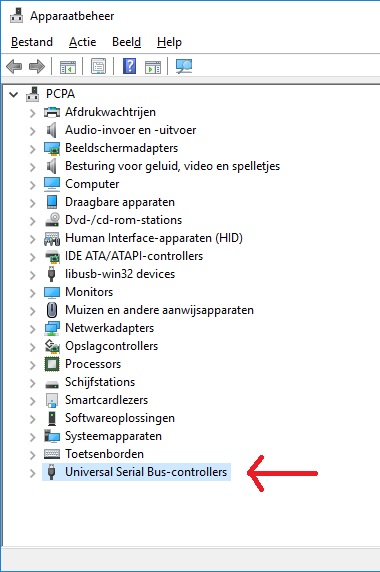The height and width of the screenshot is (572, 380).
Task: Open the Properties toolbar icon
Action: coord(98,66)
